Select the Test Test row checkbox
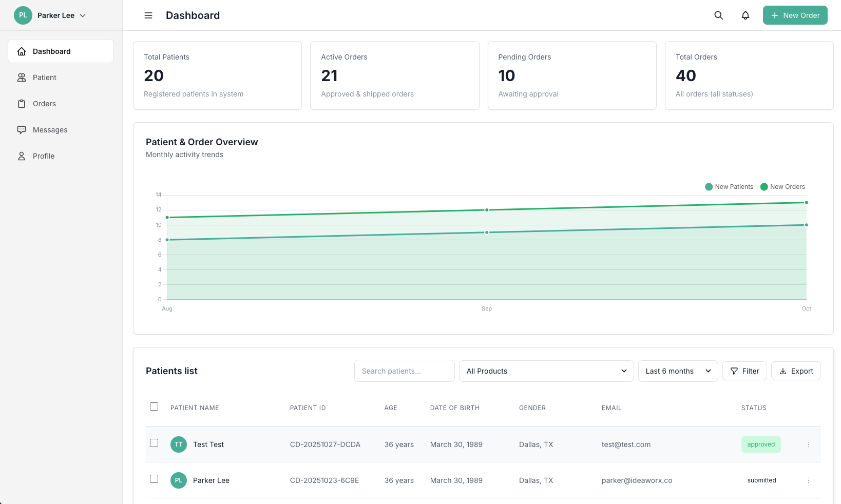The height and width of the screenshot is (504, 841). click(154, 443)
